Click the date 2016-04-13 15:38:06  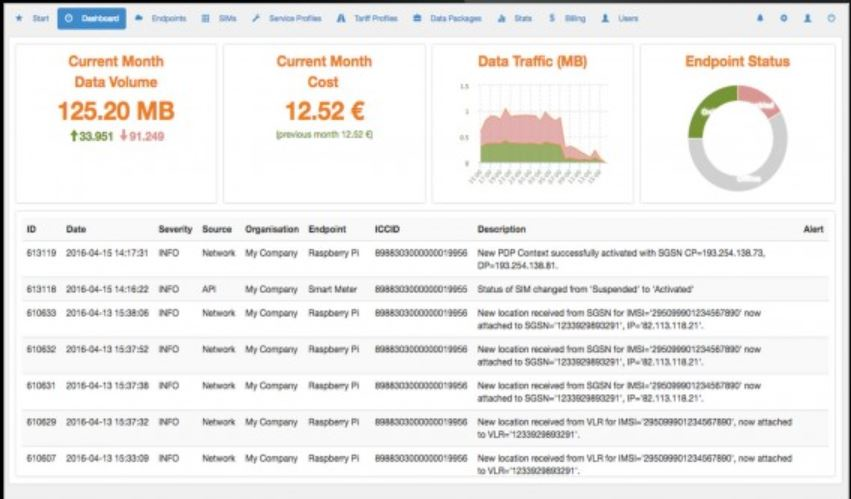click(107, 313)
